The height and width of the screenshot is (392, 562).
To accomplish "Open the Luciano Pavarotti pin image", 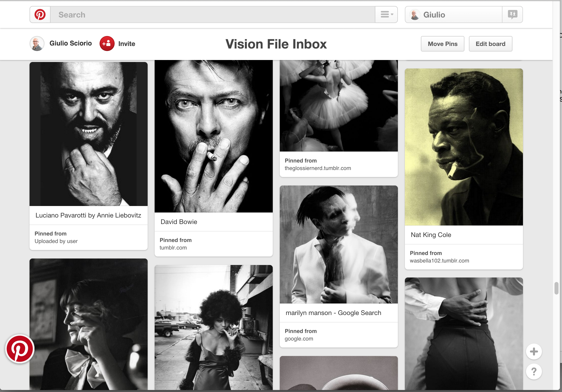I will pos(89,134).
